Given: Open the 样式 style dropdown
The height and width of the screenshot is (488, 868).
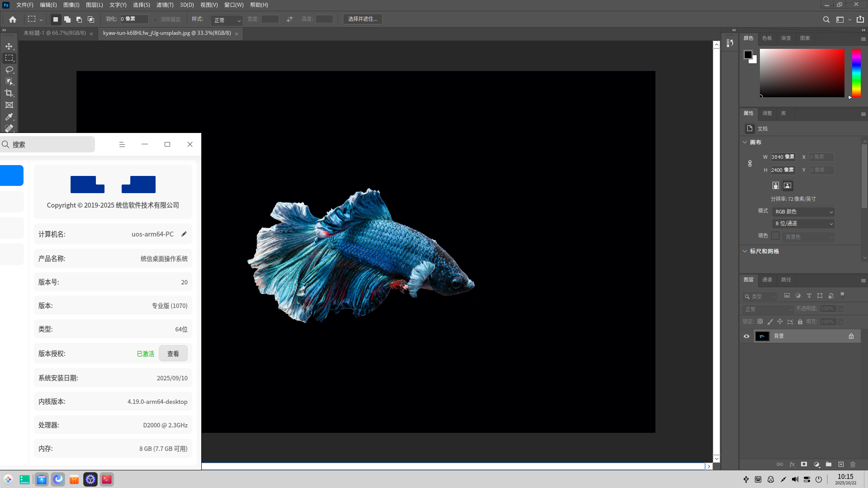Looking at the screenshot, I should (x=227, y=20).
